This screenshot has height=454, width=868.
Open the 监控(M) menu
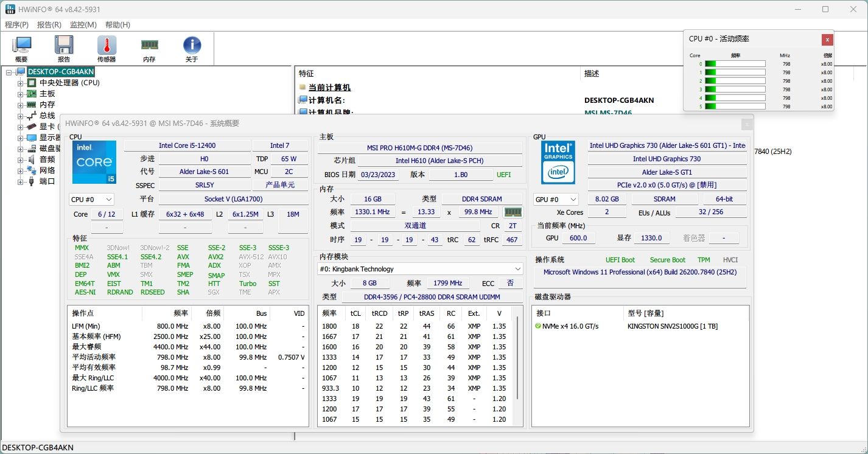tap(83, 25)
